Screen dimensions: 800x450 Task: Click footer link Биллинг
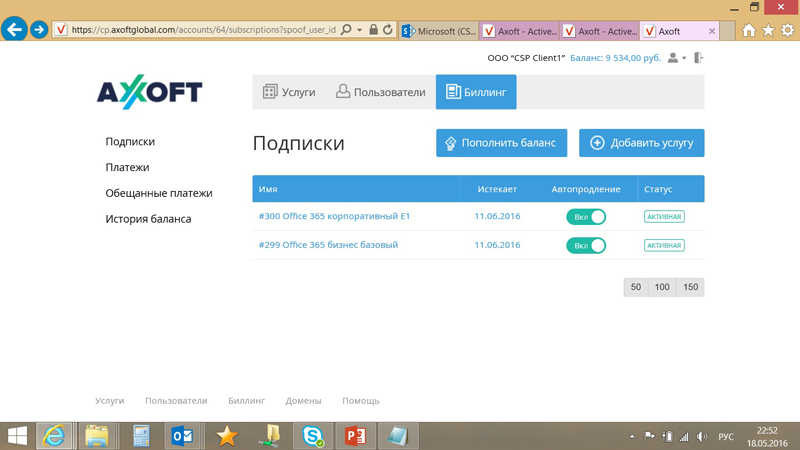[x=246, y=401]
